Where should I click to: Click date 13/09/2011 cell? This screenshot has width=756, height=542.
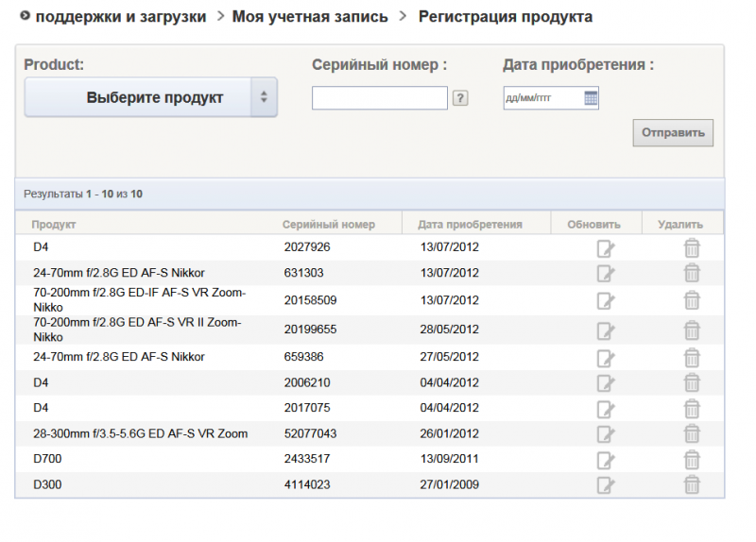click(450, 458)
